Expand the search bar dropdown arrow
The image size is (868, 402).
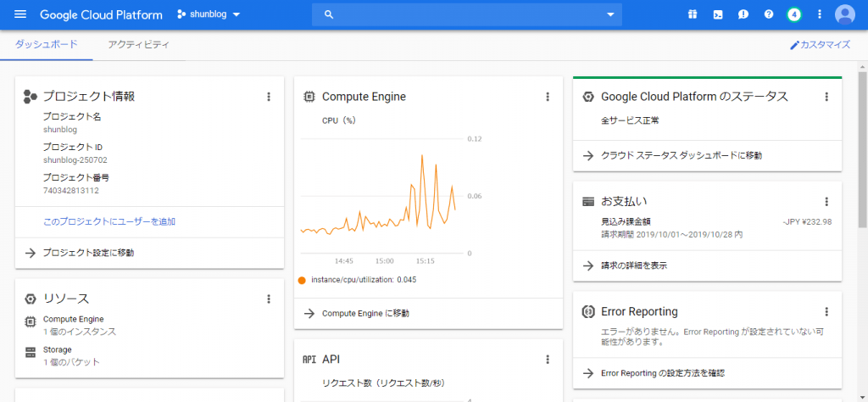pos(610,15)
